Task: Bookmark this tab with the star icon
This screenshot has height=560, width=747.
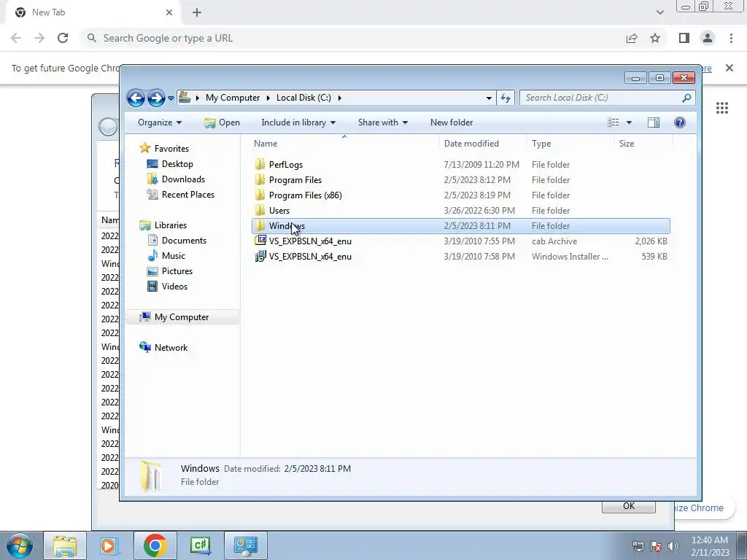Action: [x=655, y=38]
